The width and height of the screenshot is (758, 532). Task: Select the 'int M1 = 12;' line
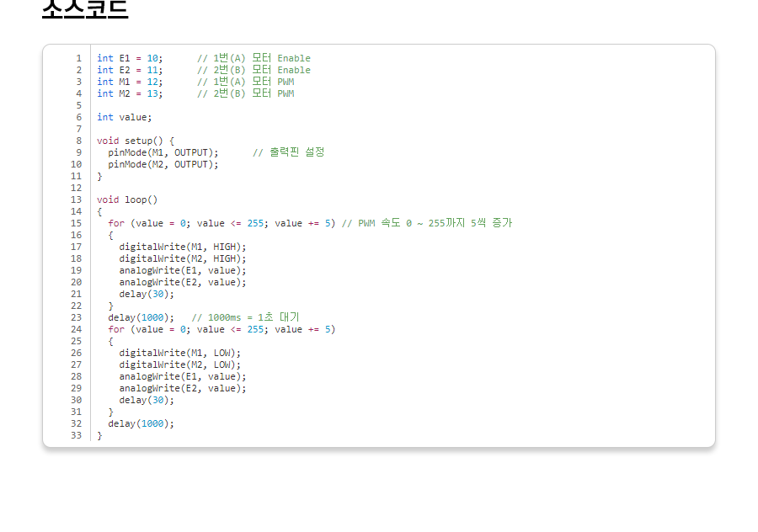130,82
